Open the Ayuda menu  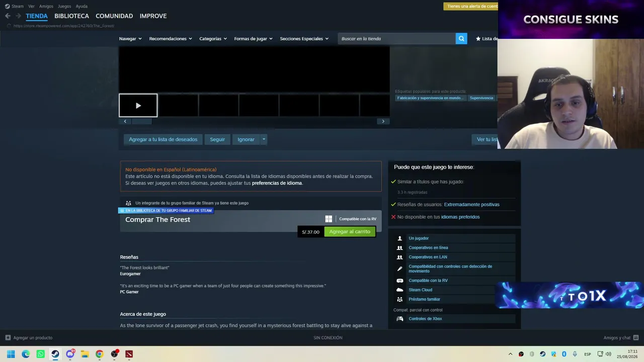click(x=82, y=6)
